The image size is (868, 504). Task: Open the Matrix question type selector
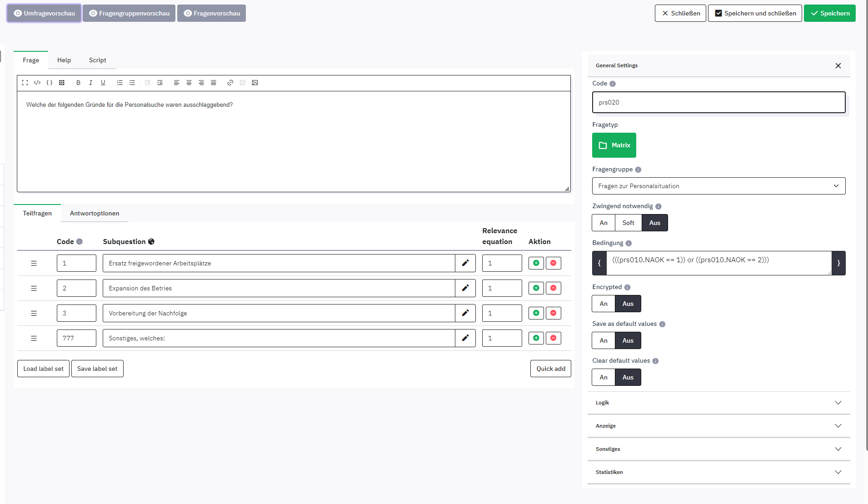click(614, 145)
